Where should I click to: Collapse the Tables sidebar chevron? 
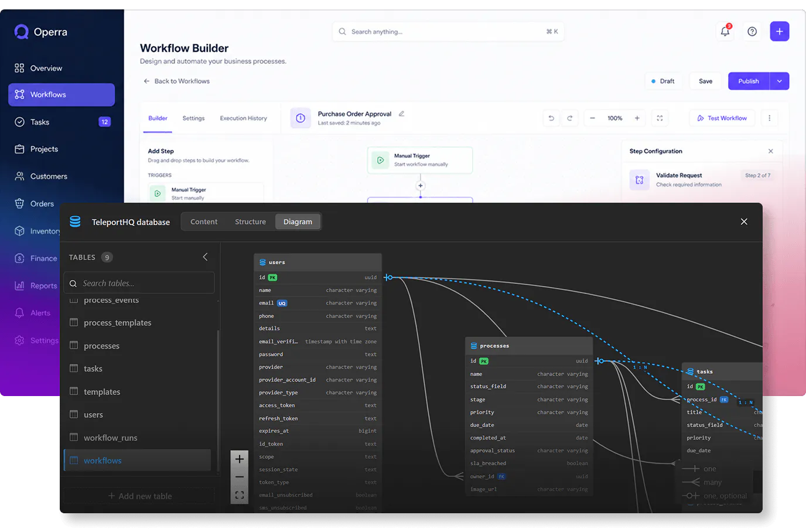tap(205, 257)
